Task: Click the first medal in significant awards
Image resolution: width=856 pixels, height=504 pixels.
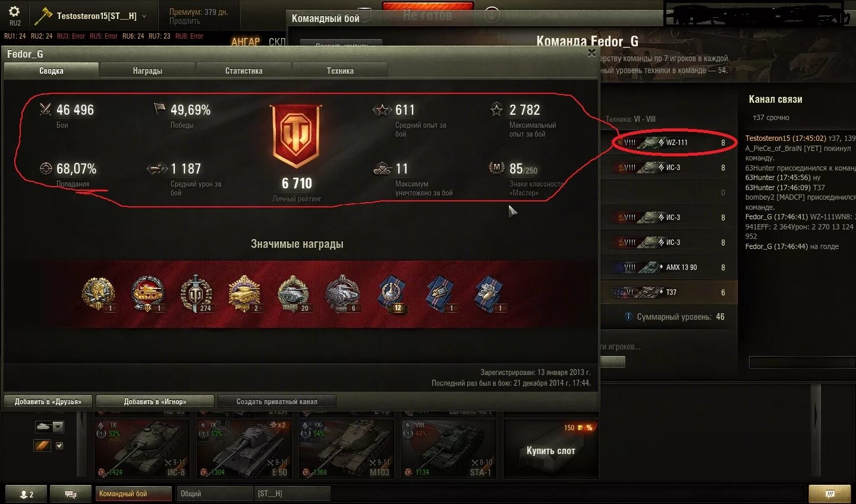Action: [x=99, y=294]
